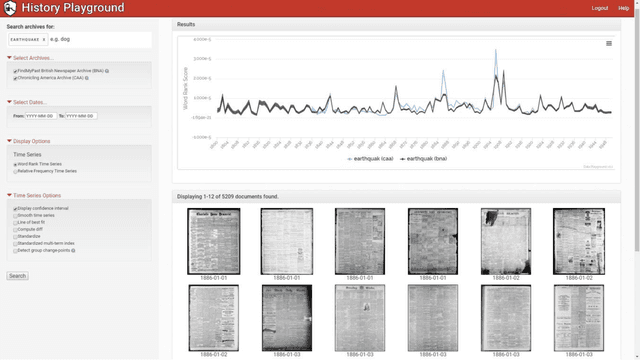Collapse the Display Options section
Viewport: 640px width, 360px height.
[29, 141]
